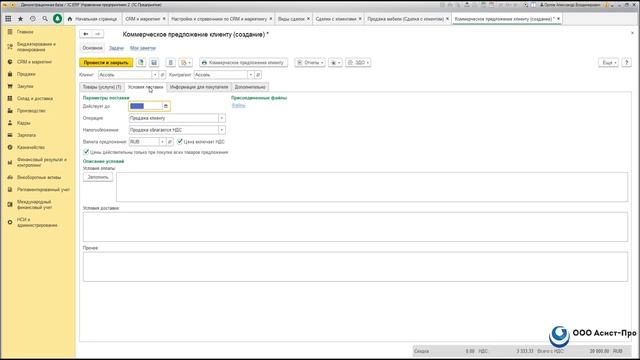Open the Контрагент record via its open icon
The image size is (640, 360).
coord(258,75)
